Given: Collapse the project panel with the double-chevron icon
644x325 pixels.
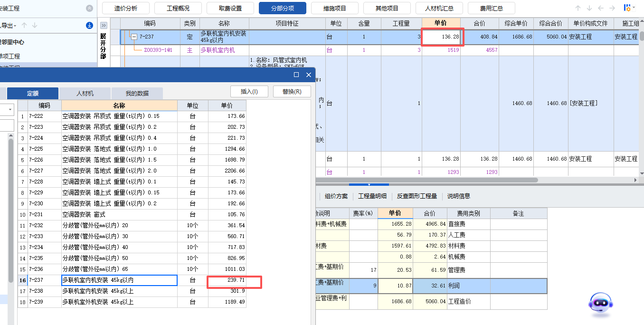Looking at the screenshot, I should (89, 9).
